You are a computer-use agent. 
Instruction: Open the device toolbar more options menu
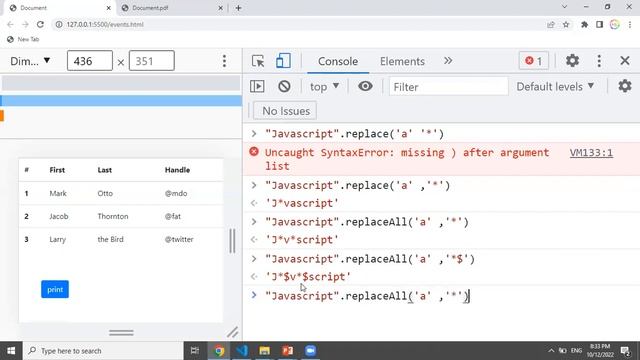pyautogui.click(x=224, y=61)
